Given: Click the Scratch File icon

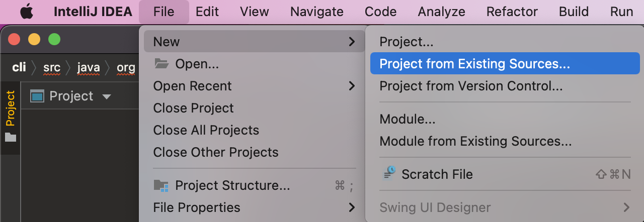Looking at the screenshot, I should tap(389, 174).
